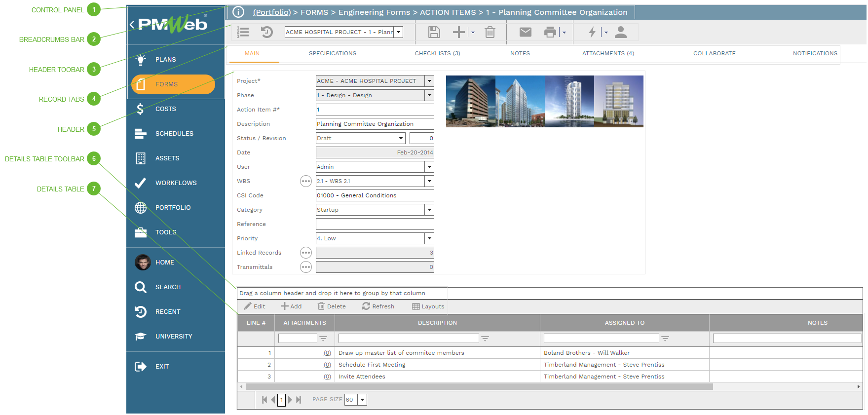Click the Reference input field
Screen dimensions: 868x415
[x=375, y=224]
